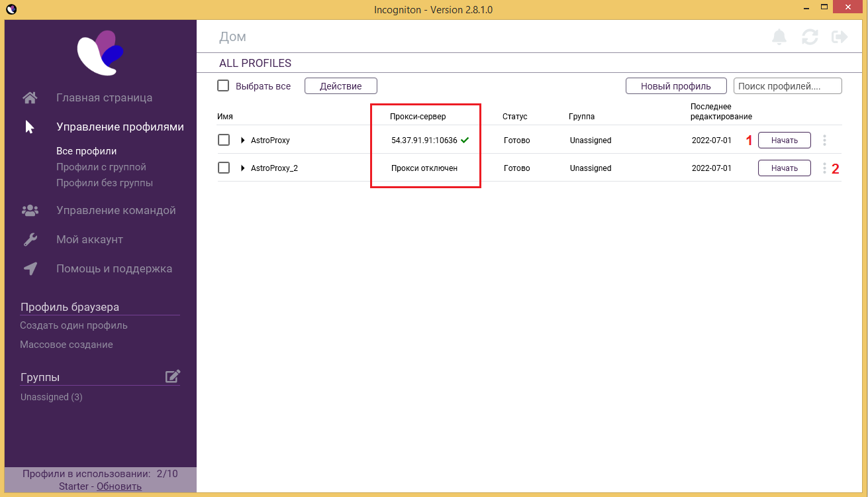Open the three-dot menu for AstroProxy_2
Viewport: 868px width, 497px height.
(x=824, y=168)
